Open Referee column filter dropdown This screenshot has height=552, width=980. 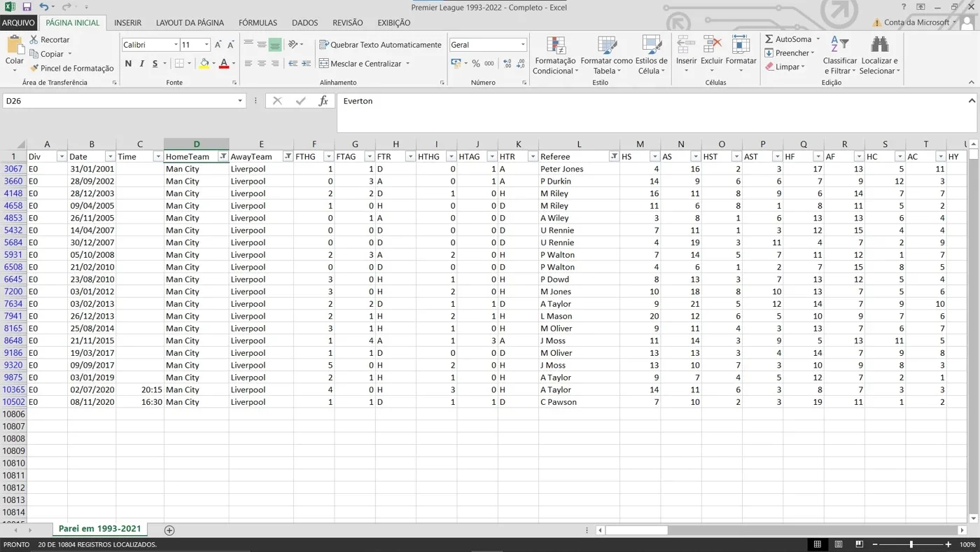(x=614, y=157)
